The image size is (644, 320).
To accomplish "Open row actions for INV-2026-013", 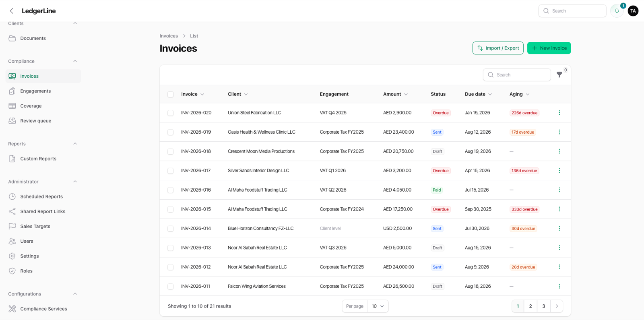I will point(559,248).
